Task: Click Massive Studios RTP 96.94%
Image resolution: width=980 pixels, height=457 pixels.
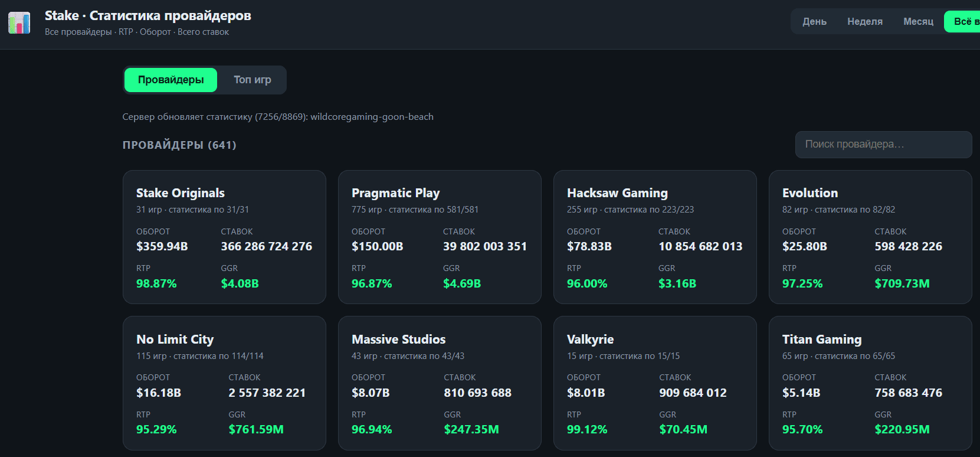Action: coord(372,429)
